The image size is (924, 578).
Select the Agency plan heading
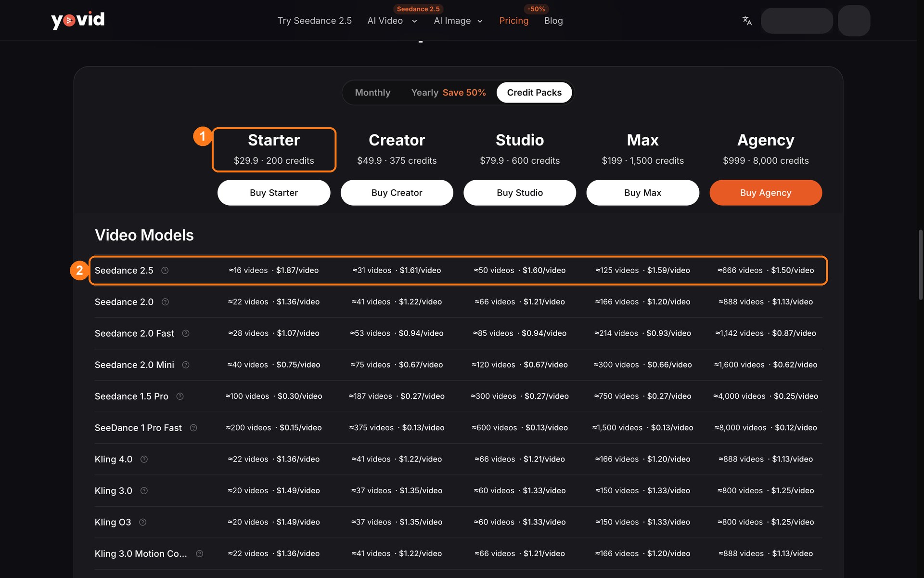(x=766, y=140)
